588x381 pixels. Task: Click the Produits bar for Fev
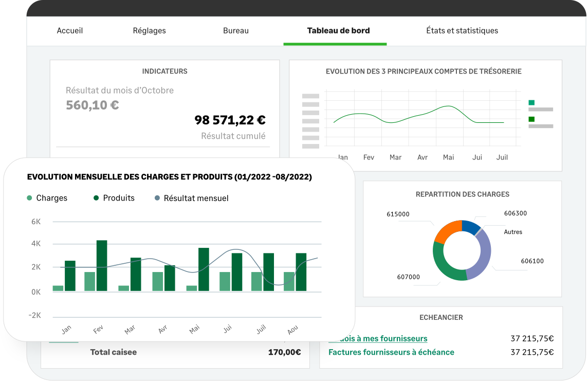[102, 265]
